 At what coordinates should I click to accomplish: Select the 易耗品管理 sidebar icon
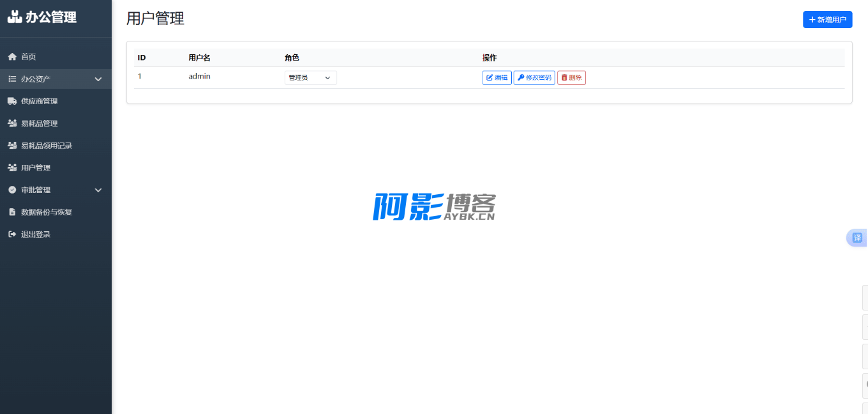click(12, 123)
